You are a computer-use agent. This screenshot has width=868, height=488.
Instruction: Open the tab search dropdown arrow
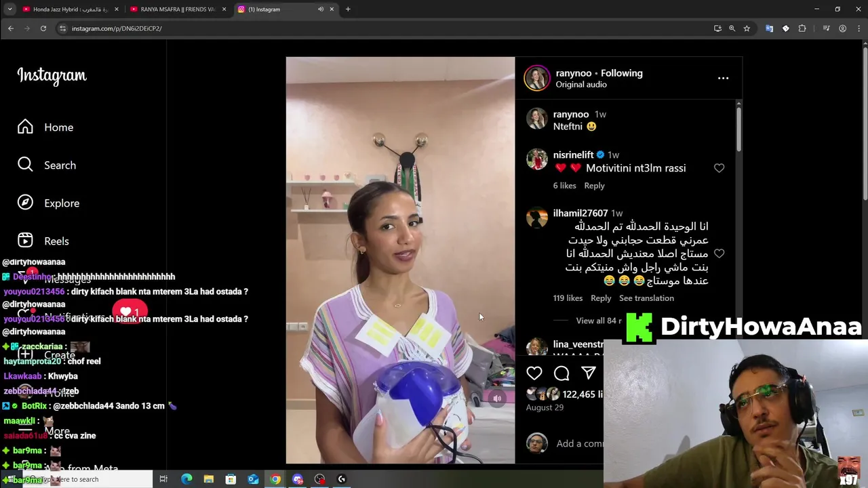tap(9, 9)
